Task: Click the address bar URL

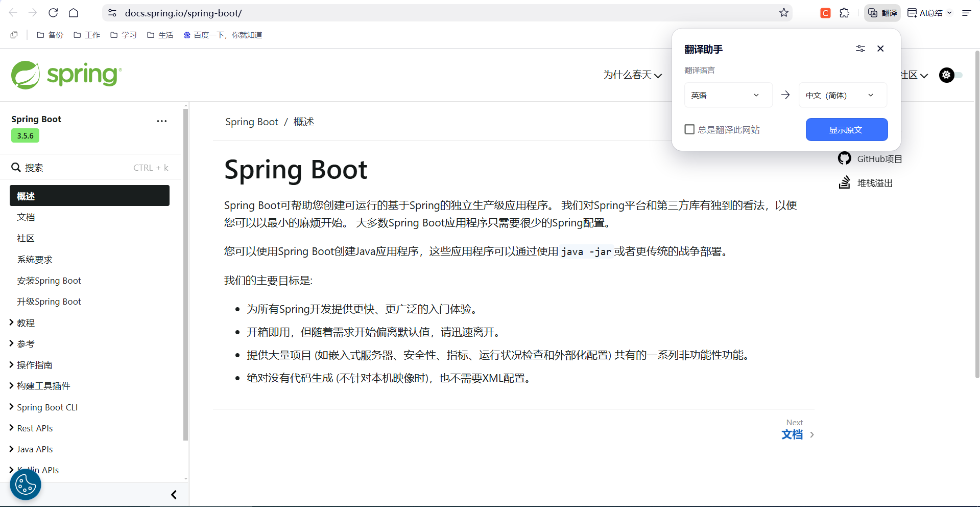Action: click(x=184, y=13)
